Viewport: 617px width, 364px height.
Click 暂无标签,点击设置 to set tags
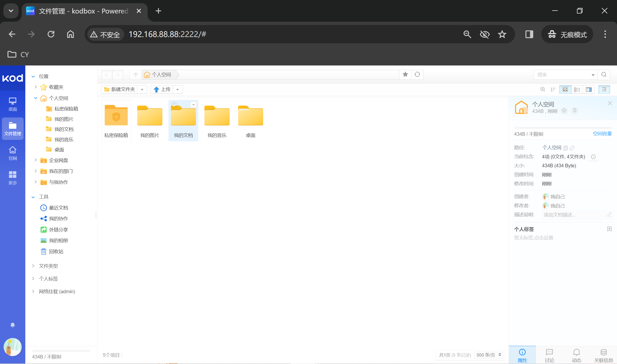pyautogui.click(x=534, y=238)
